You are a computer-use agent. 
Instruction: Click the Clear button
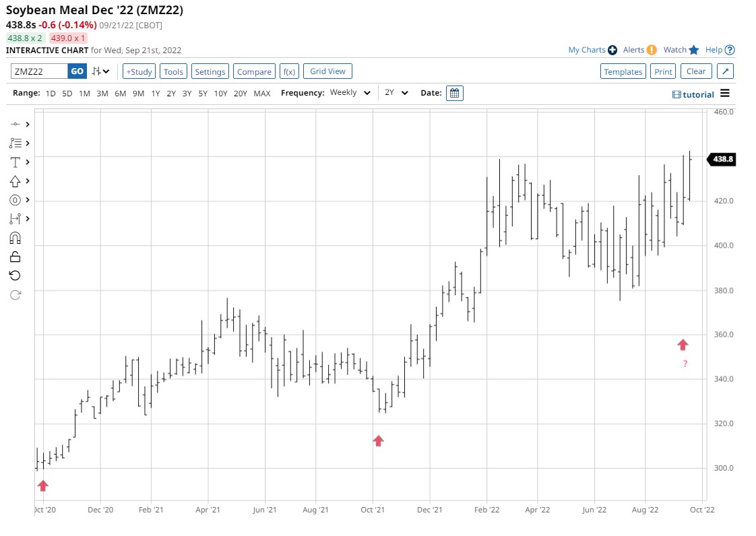[696, 71]
